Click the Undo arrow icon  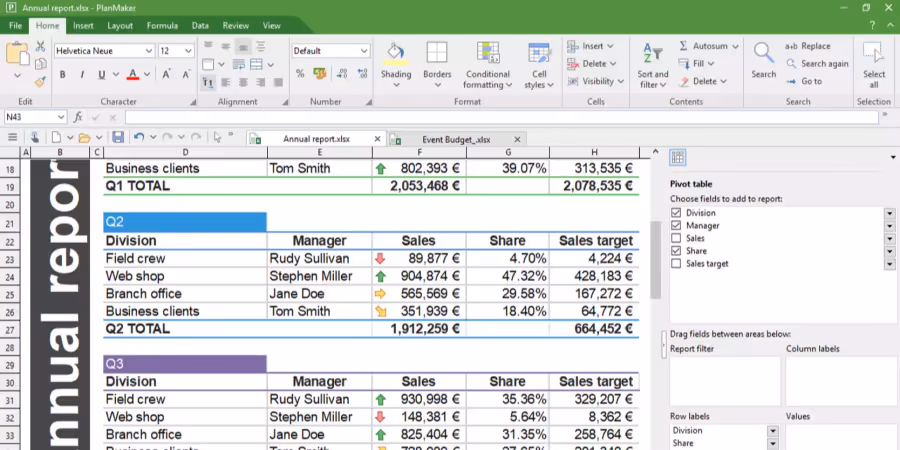[x=138, y=137]
